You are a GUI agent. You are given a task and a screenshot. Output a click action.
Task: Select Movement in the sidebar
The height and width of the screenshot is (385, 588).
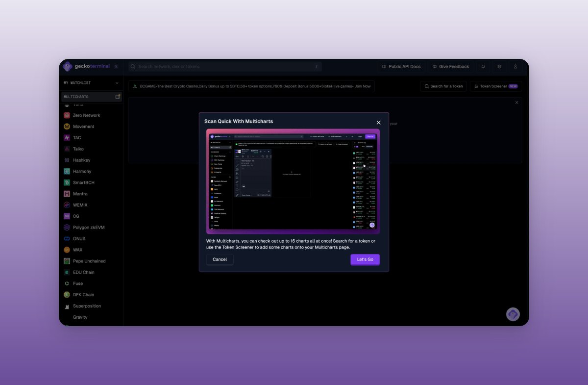point(84,127)
